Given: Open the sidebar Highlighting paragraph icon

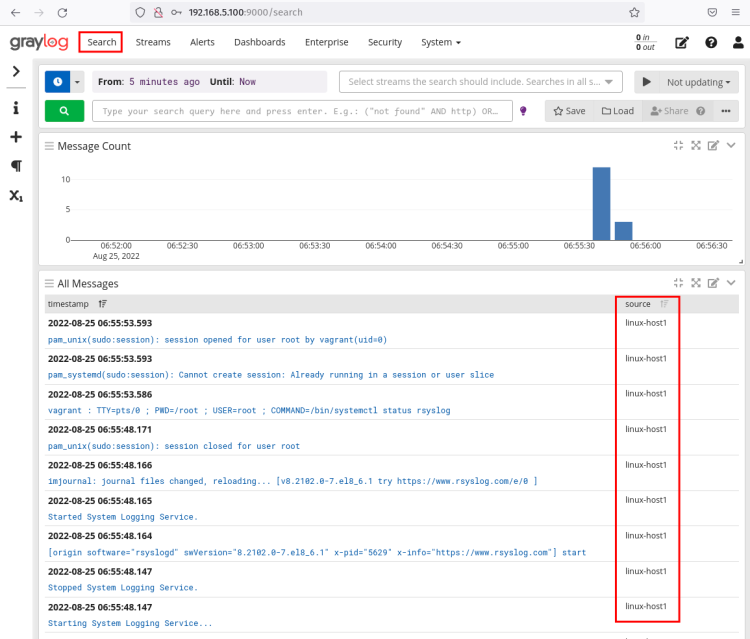Looking at the screenshot, I should [x=16, y=166].
